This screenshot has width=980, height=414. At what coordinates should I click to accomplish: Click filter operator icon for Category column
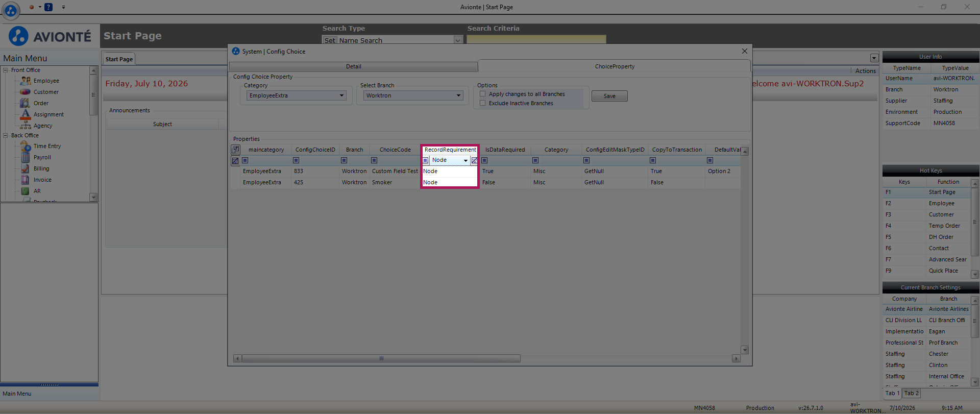click(x=535, y=160)
